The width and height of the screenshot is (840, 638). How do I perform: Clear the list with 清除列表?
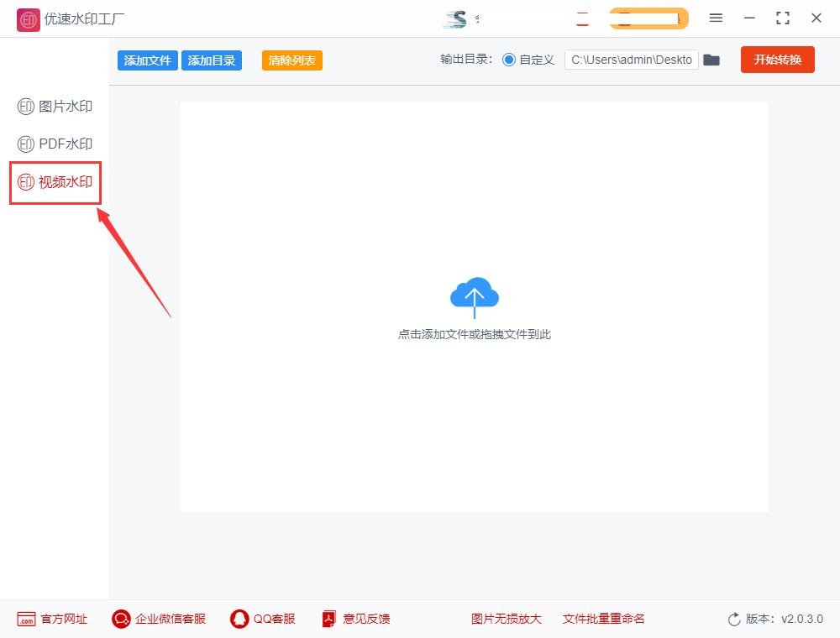tap(291, 60)
